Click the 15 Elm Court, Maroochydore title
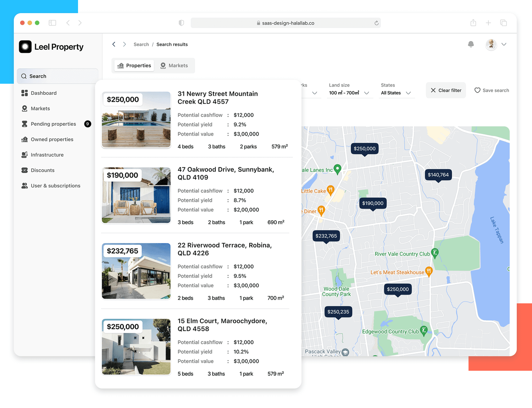The height and width of the screenshot is (408, 532). [222, 325]
